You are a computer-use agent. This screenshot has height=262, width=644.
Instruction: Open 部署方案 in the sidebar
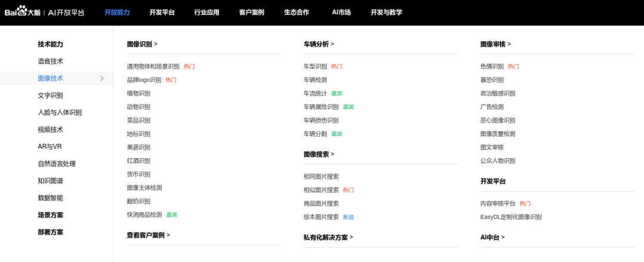[x=51, y=232]
